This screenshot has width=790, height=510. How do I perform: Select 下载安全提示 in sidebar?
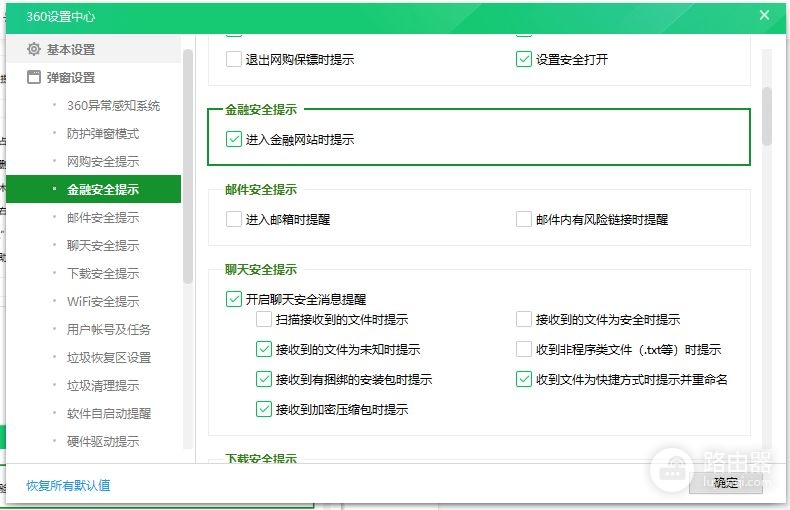[x=102, y=274]
